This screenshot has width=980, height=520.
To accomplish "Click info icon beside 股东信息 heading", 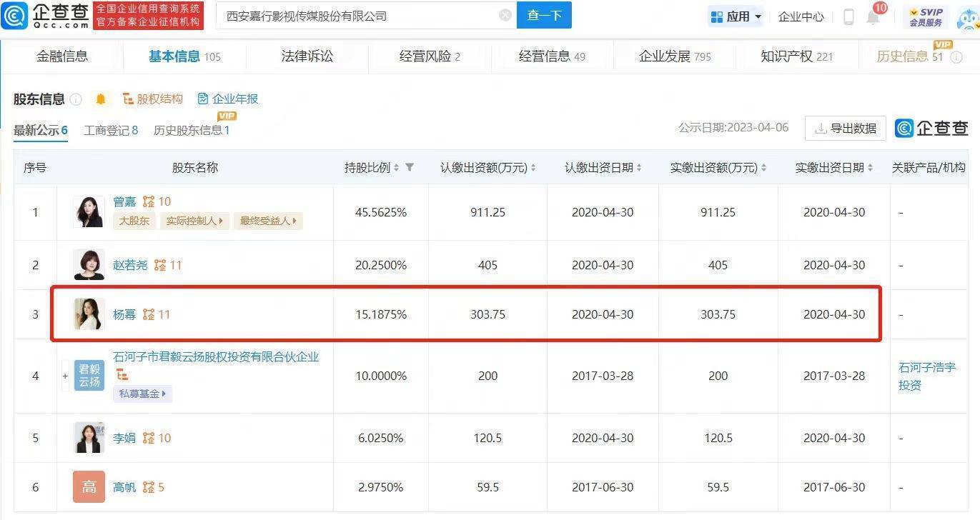I will point(76,99).
